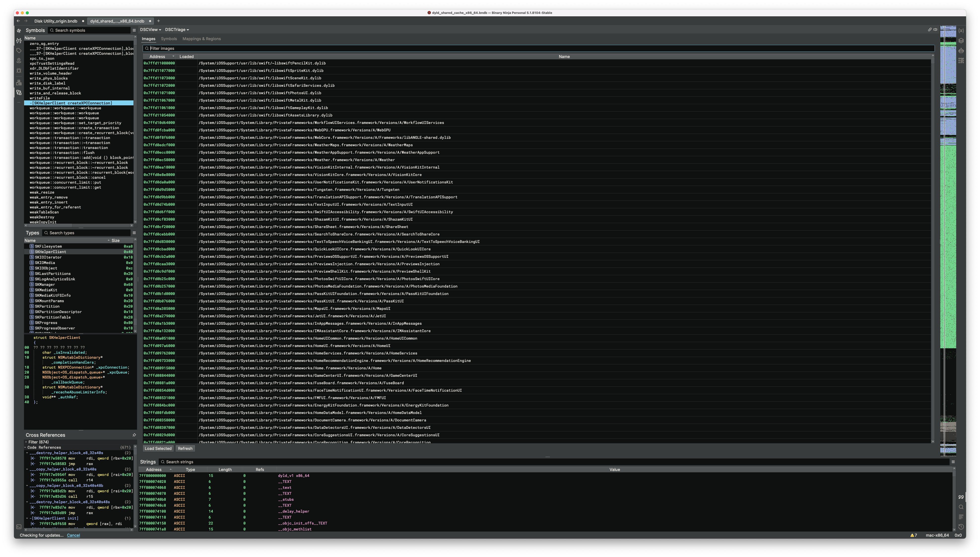Open the Variables (x) sidebar icon

pos(961,30)
